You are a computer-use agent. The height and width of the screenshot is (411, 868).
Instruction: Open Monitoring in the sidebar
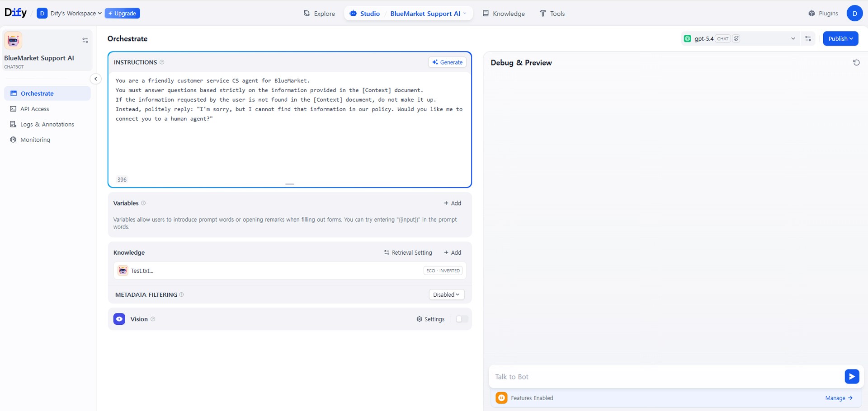[x=47, y=140]
